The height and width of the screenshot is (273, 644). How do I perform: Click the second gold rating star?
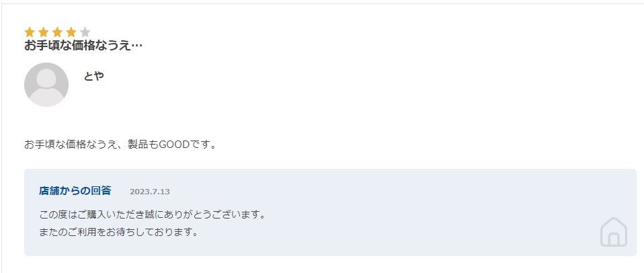point(44,32)
